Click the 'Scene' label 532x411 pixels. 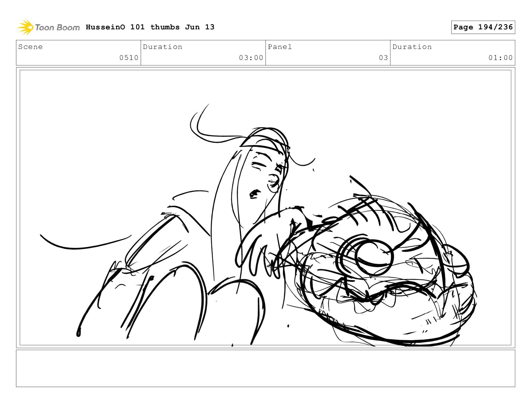tap(31, 47)
